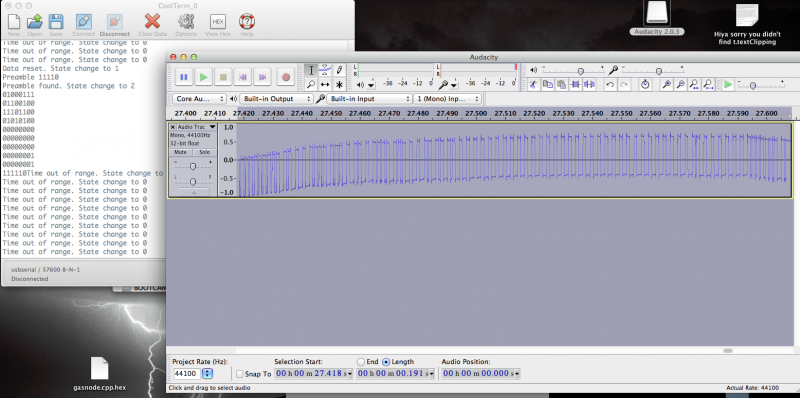800x398 pixels.
Task: Open the Built-in Output device dropdown
Action: (276, 99)
